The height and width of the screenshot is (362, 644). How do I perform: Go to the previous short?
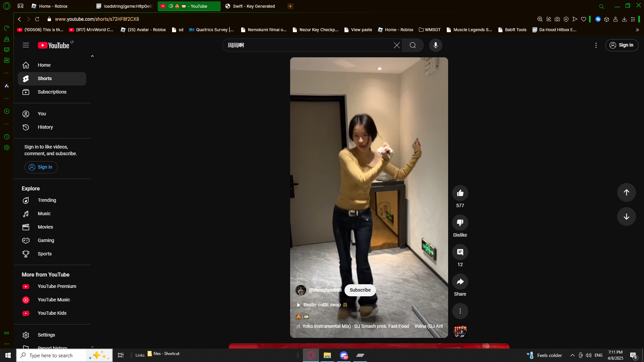pos(626,192)
